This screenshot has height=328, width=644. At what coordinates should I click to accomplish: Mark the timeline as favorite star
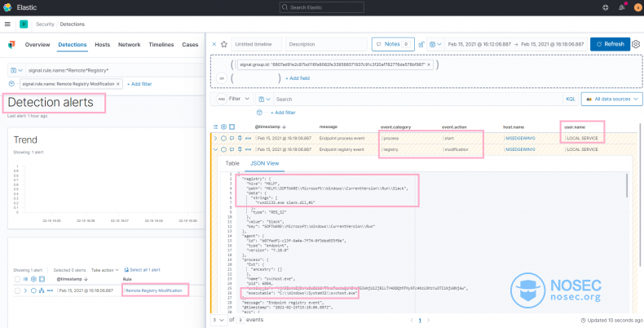(224, 44)
